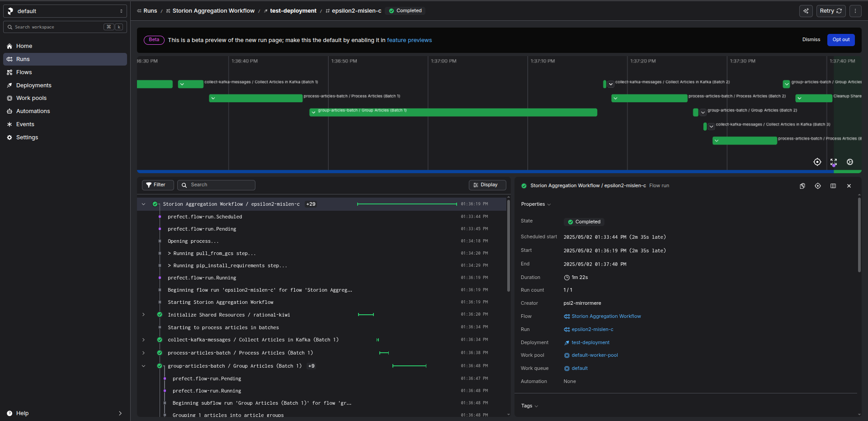Click the Opt out button
Screen dimensions: 868x421
[841, 40]
